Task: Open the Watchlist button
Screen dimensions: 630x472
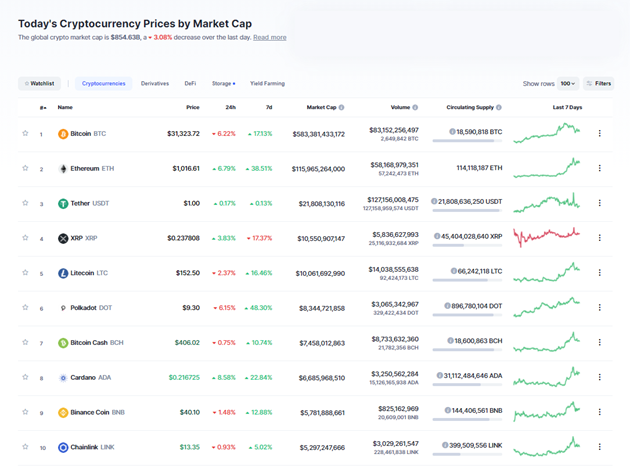Action: click(x=39, y=84)
